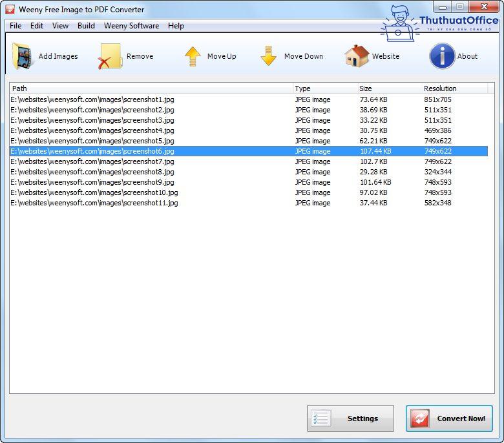This screenshot has width=504, height=443.
Task: Sort list by Resolution column header
Action: [x=454, y=88]
